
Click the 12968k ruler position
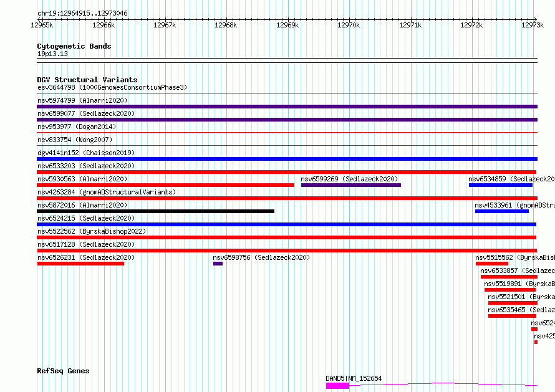(226, 25)
